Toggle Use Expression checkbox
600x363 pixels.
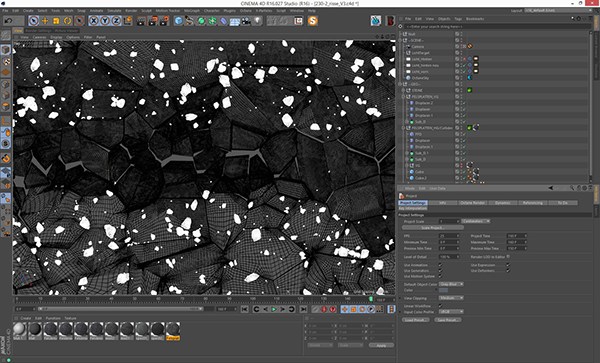[x=508, y=265]
